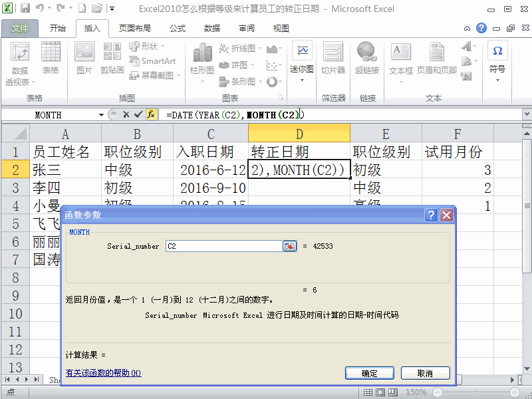532x399 pixels.
Task: Cancel formula entry with the X button
Action: click(126, 114)
